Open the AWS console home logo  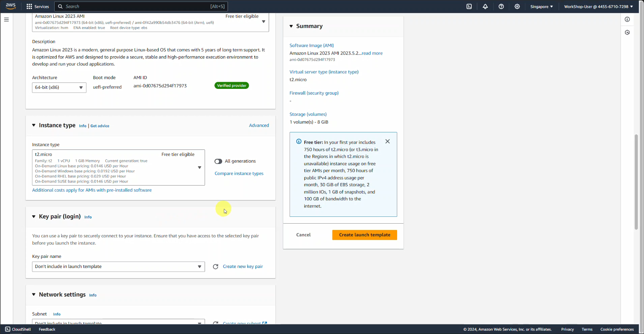pos(11,6)
